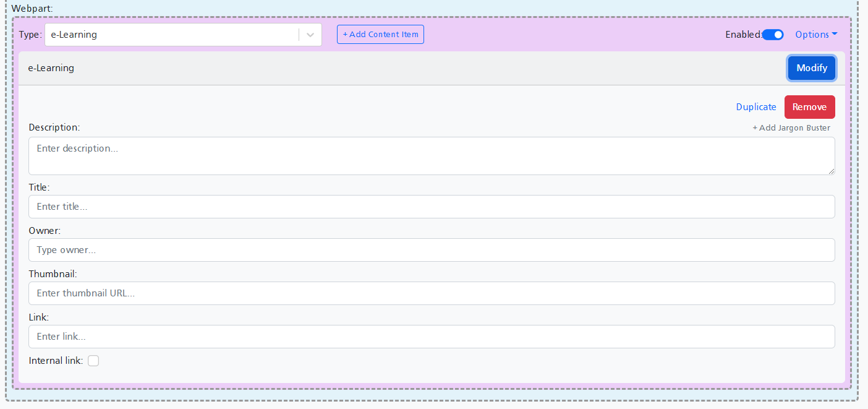Click the Enabled label text
Screen dimensions: 868x409
point(743,35)
